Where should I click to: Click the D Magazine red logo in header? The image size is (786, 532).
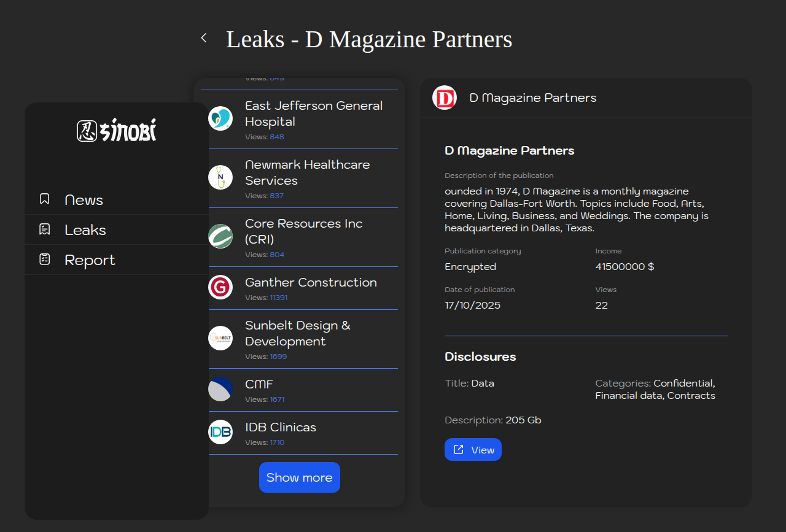444,98
